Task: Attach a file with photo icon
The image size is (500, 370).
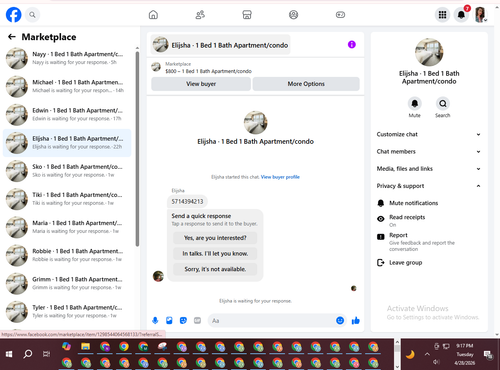Action: [169, 321]
